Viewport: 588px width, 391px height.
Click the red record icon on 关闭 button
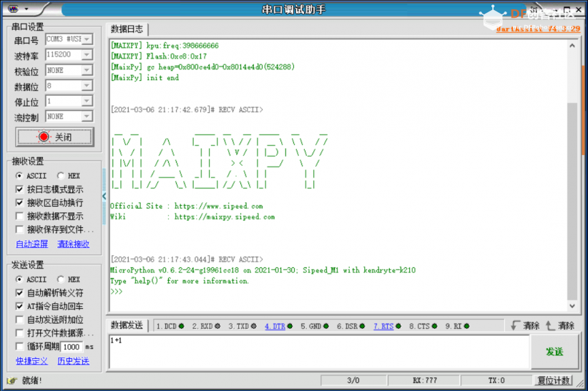coord(44,137)
